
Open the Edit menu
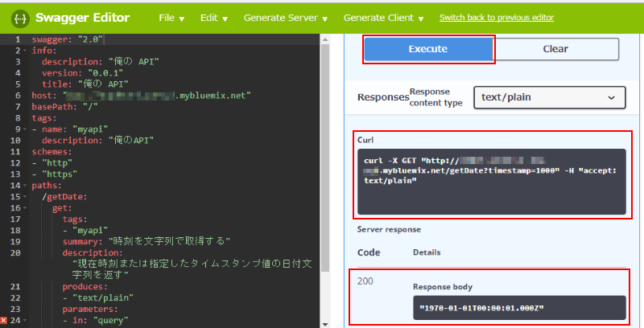coord(213,18)
